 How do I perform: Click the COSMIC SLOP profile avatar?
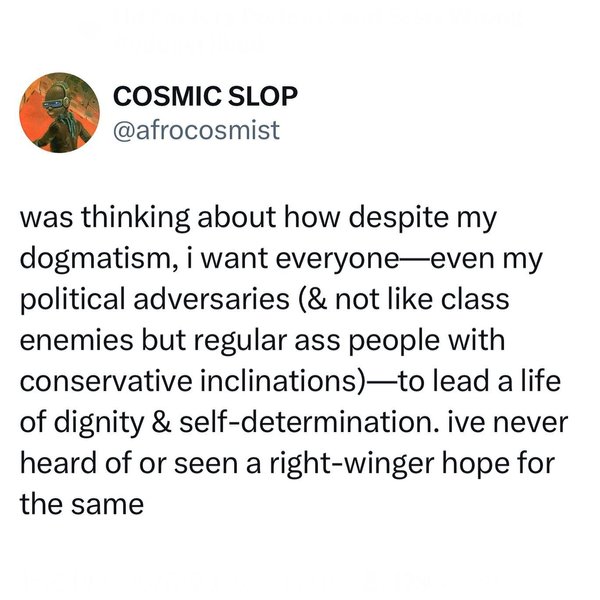[59, 111]
